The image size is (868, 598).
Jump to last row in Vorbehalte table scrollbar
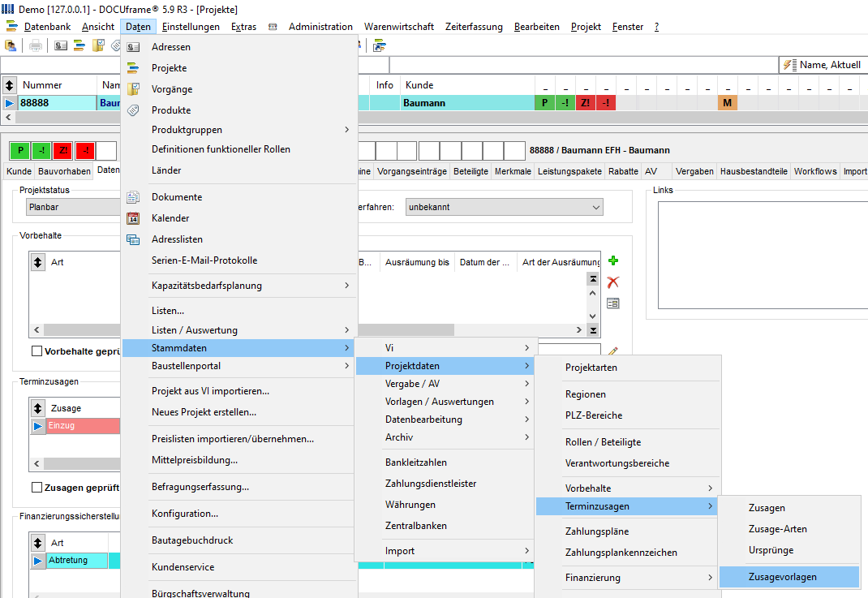[593, 330]
